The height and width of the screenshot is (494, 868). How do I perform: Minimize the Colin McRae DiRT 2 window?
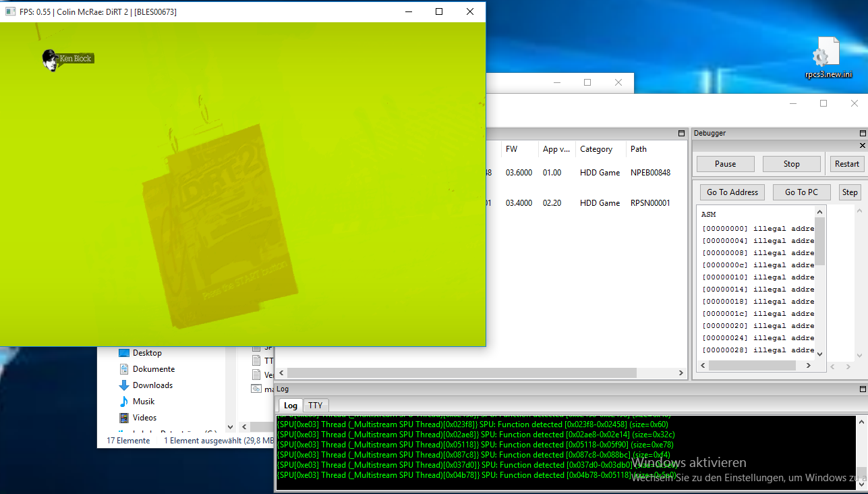coord(408,11)
